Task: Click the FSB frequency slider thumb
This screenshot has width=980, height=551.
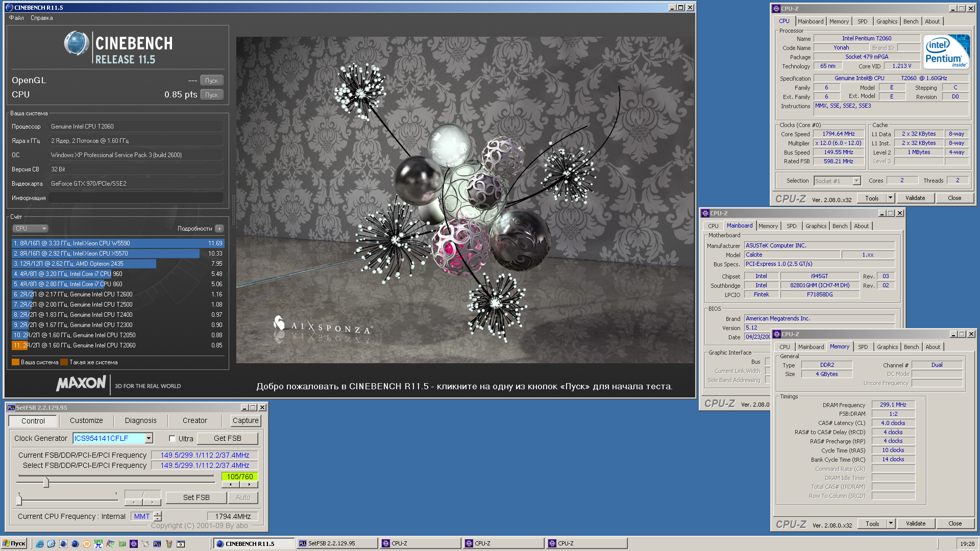Action: (46, 482)
